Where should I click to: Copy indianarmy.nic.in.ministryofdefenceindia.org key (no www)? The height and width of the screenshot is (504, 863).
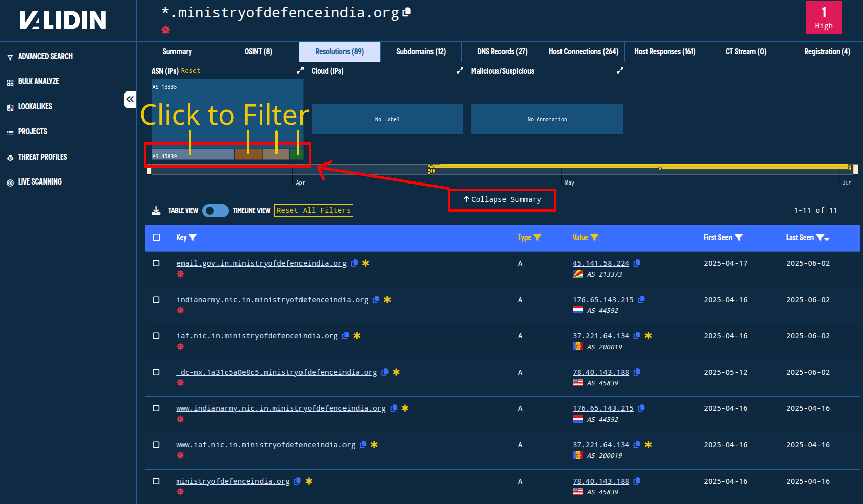click(376, 300)
